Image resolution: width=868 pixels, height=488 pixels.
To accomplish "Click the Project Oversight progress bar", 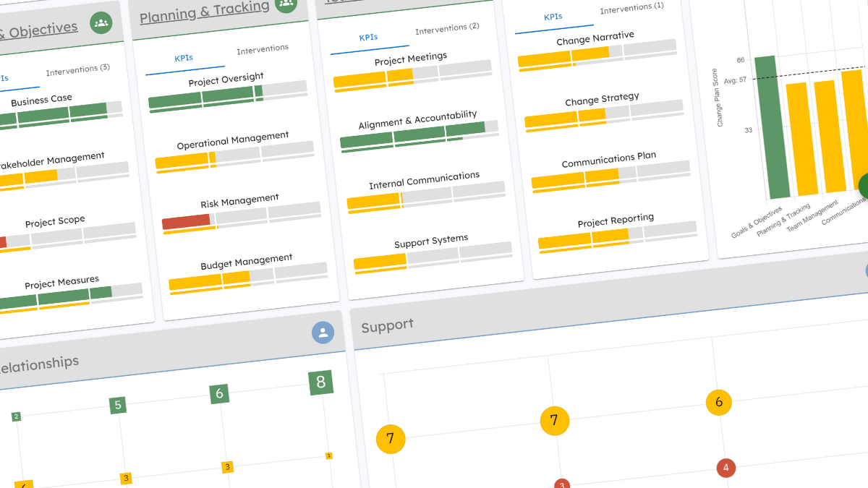I will (228, 96).
